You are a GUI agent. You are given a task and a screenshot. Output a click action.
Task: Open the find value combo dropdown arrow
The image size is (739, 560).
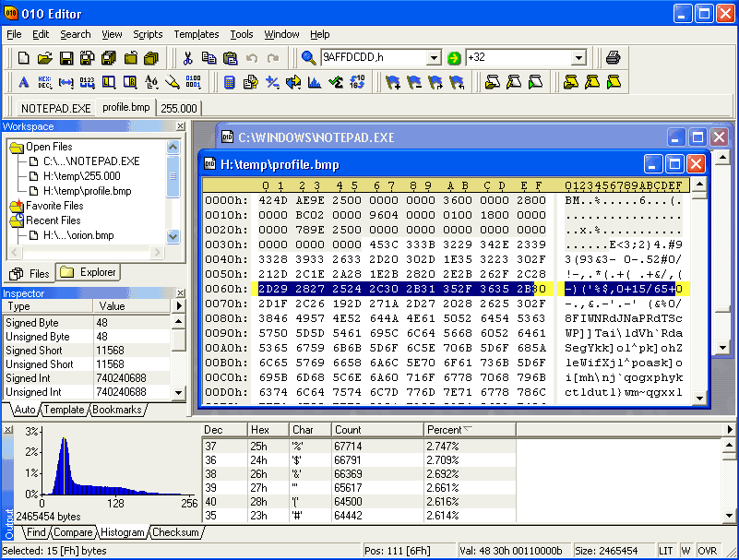tap(434, 58)
